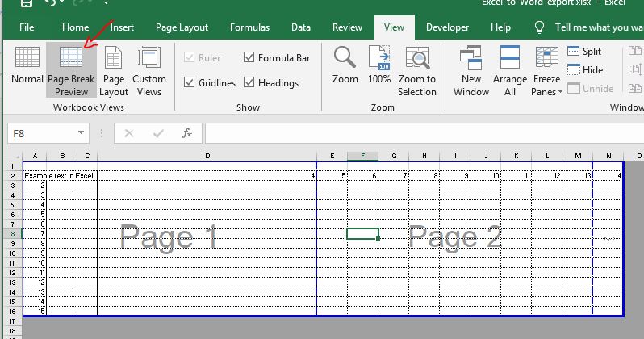
Task: Click the formula bar cancel X
Action: [129, 133]
